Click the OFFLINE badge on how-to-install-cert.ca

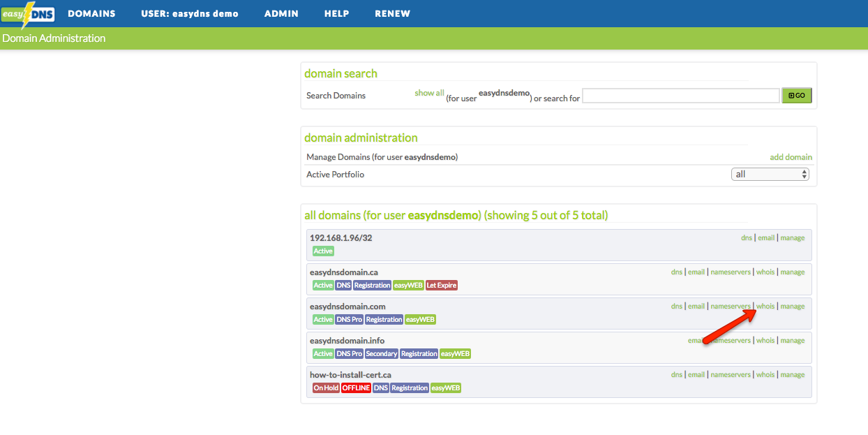point(356,388)
